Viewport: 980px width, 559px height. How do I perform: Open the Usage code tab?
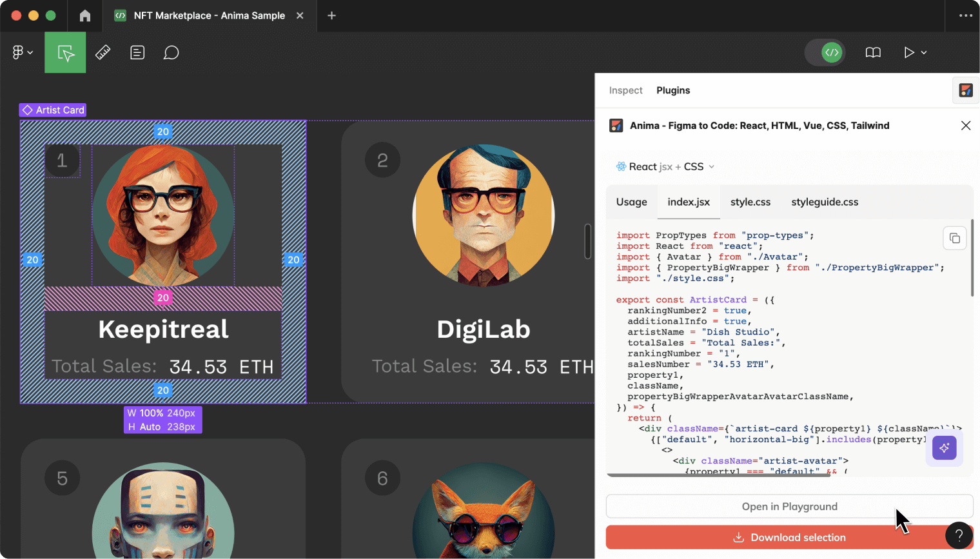point(631,202)
